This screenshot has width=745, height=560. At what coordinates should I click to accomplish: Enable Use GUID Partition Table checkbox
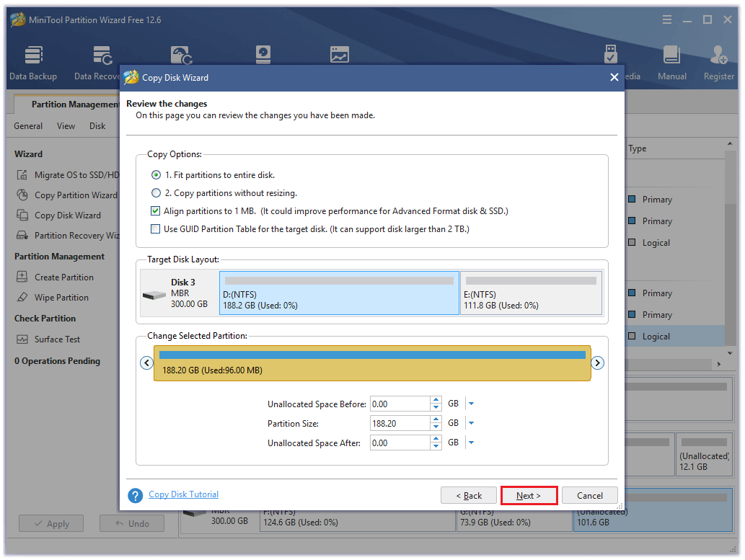tap(155, 229)
